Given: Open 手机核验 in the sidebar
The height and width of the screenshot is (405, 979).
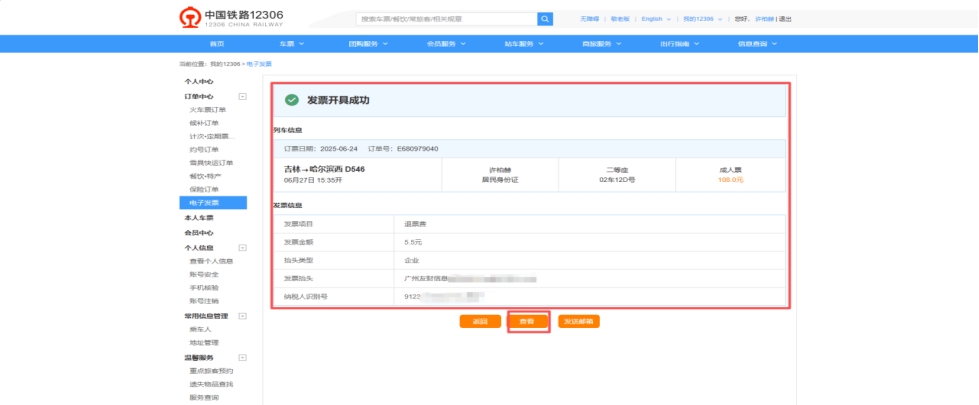Looking at the screenshot, I should pyautogui.click(x=204, y=288).
